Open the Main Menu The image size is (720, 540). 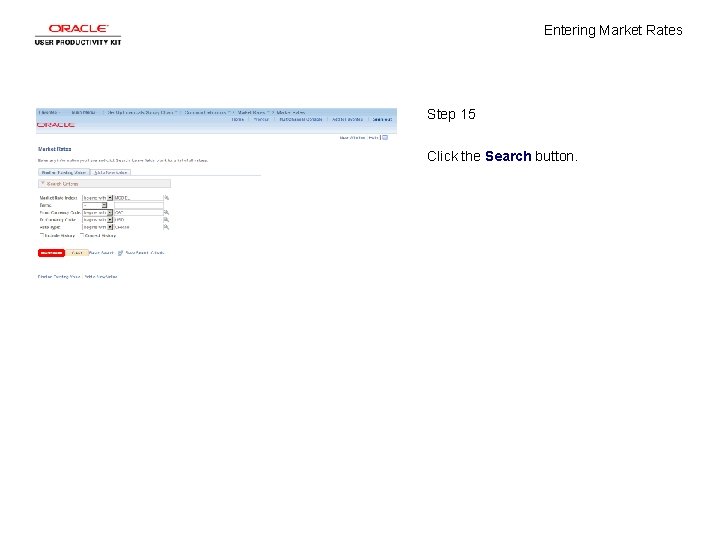coord(84,112)
